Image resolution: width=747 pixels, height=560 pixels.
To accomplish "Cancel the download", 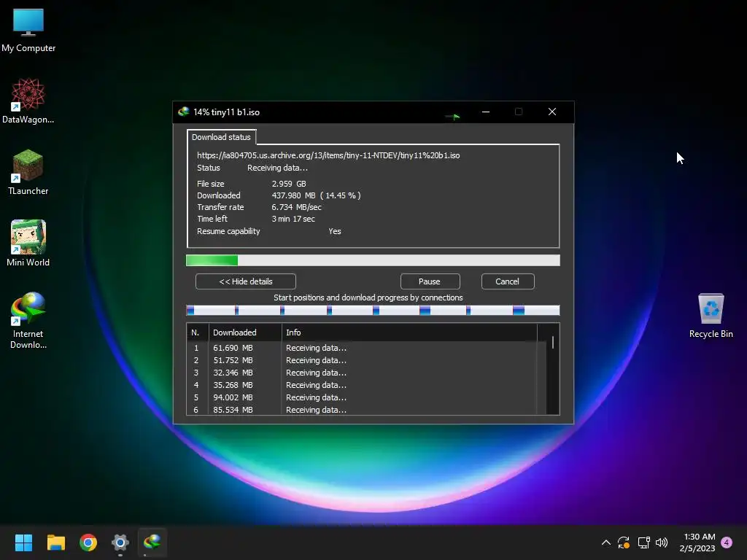I will click(x=508, y=281).
